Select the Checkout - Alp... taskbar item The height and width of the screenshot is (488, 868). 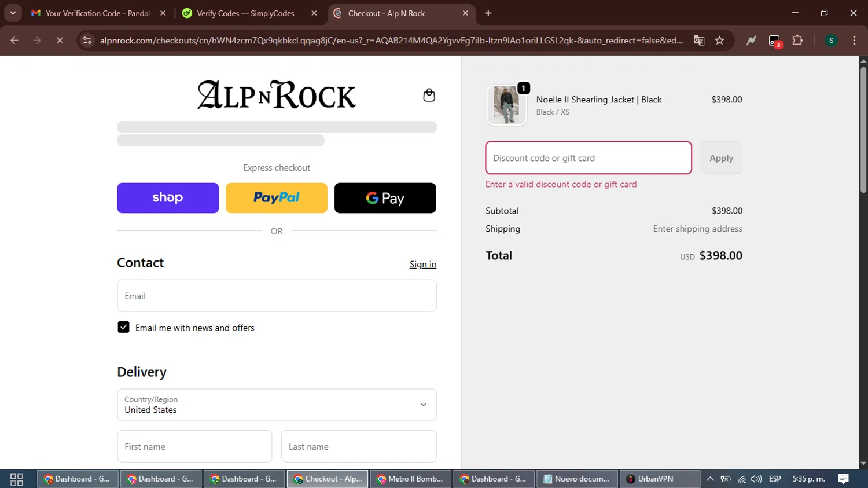328,479
